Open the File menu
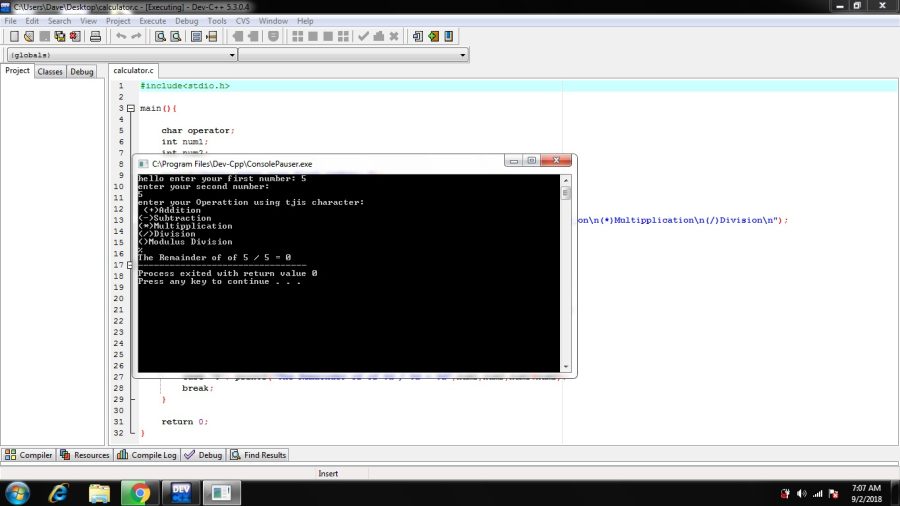Viewport: 900px width, 506px height. (10, 21)
